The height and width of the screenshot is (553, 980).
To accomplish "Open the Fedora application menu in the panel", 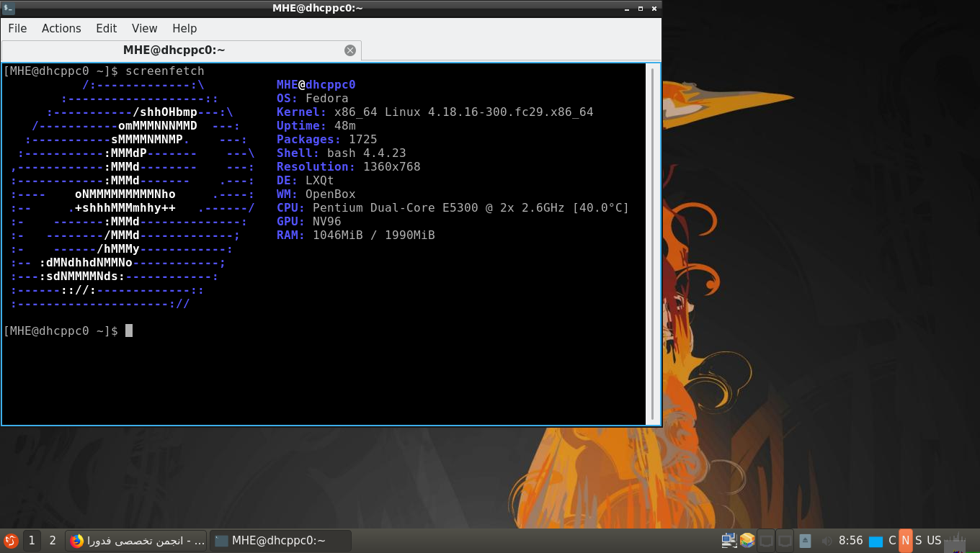I will pyautogui.click(x=11, y=540).
